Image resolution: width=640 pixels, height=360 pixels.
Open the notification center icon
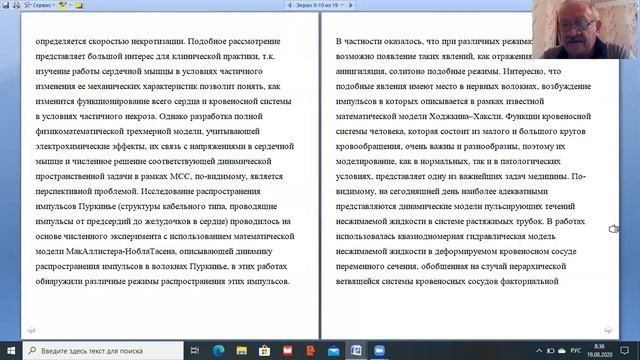(624, 351)
